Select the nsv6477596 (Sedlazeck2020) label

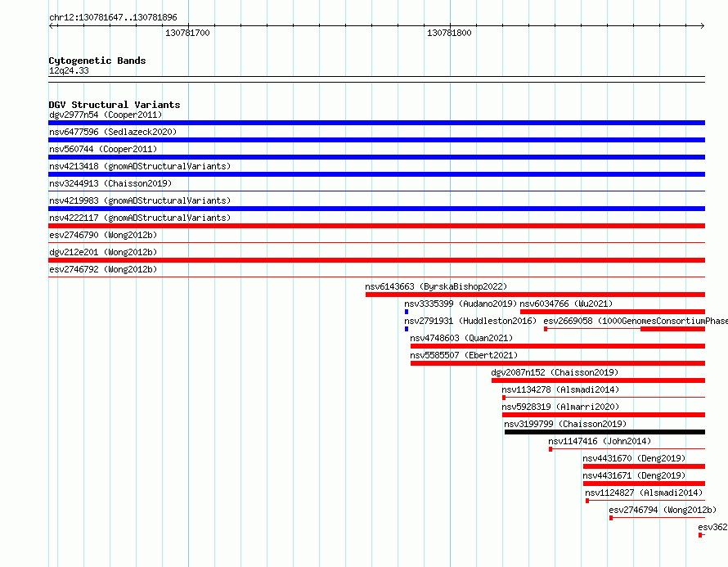point(113,132)
